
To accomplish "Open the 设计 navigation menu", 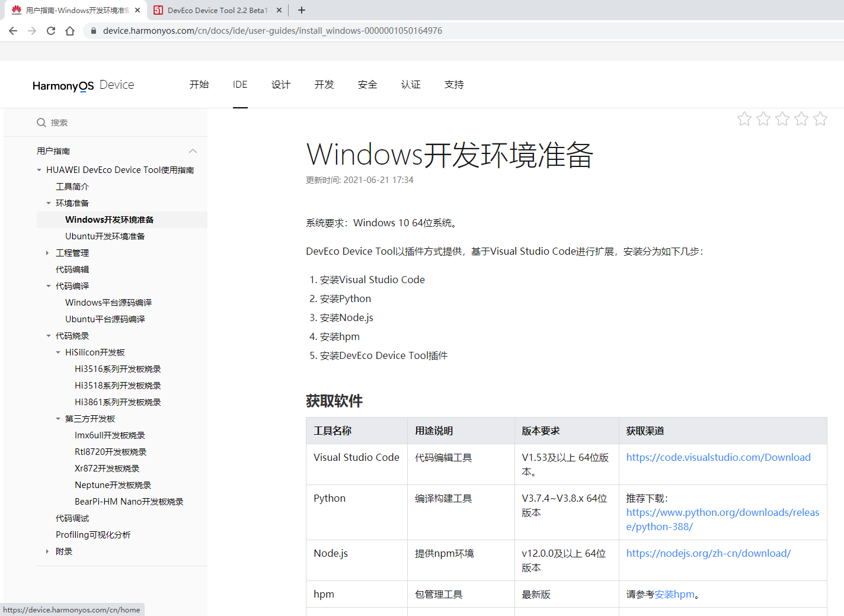I will point(281,85).
